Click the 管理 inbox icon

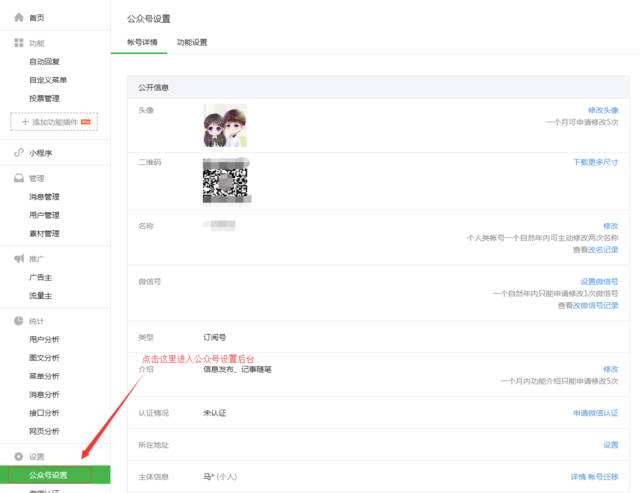point(18,178)
